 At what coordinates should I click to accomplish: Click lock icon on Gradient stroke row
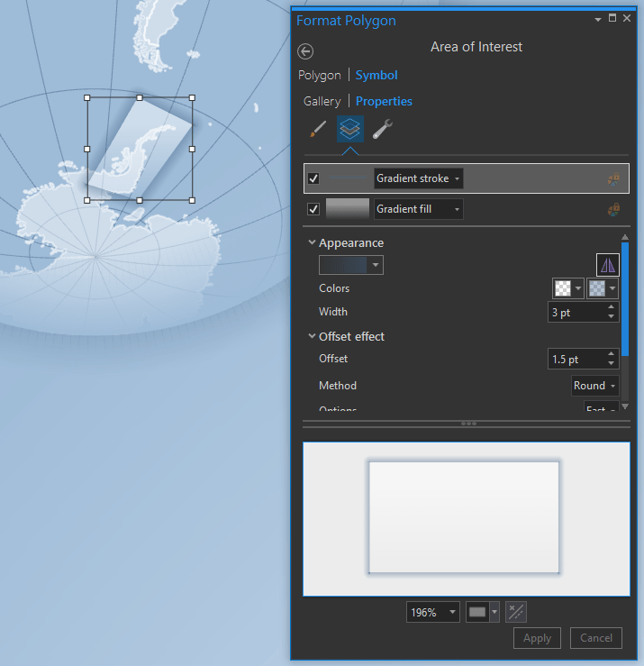pos(614,178)
